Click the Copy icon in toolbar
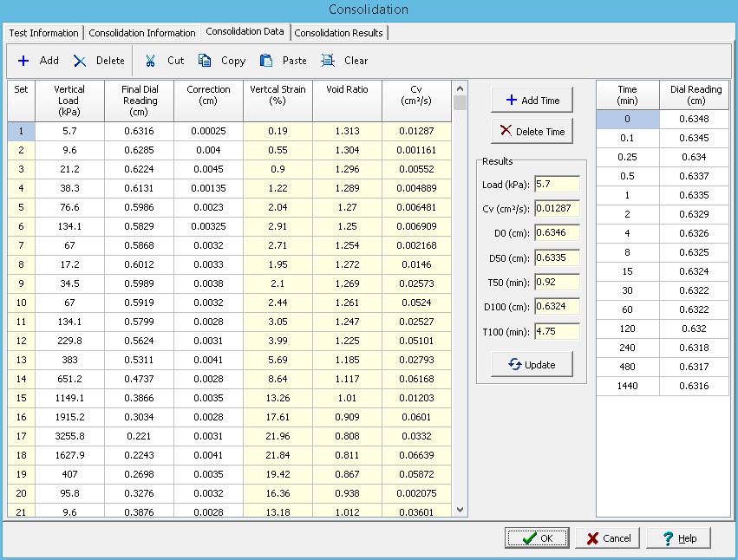Image resolution: width=738 pixels, height=560 pixels. pyautogui.click(x=205, y=61)
